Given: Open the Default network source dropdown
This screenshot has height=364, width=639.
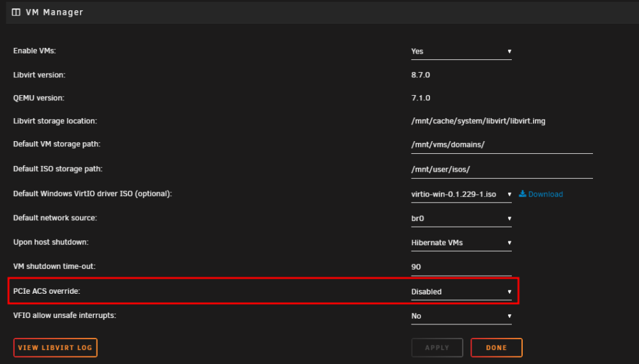Looking at the screenshot, I should [461, 218].
